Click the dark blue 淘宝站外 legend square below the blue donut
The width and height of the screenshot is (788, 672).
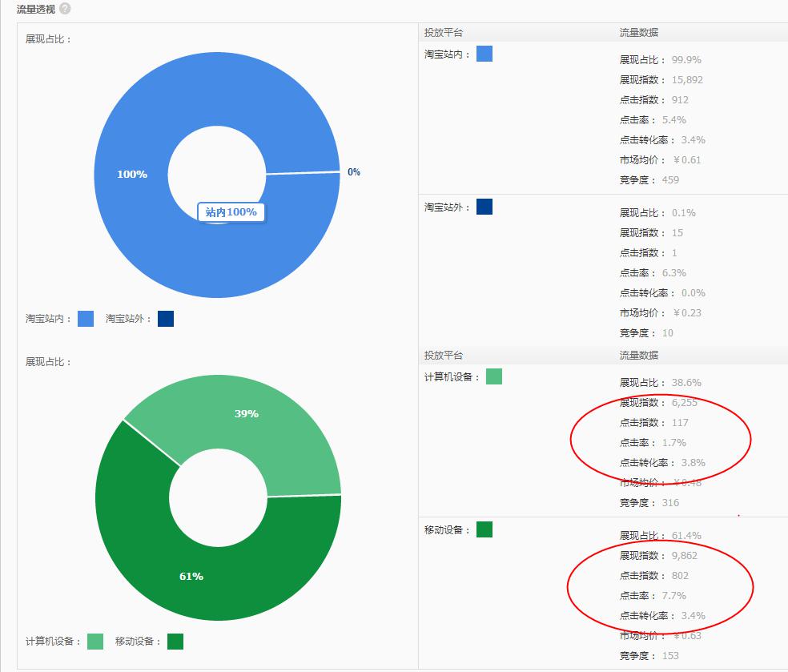point(166,319)
